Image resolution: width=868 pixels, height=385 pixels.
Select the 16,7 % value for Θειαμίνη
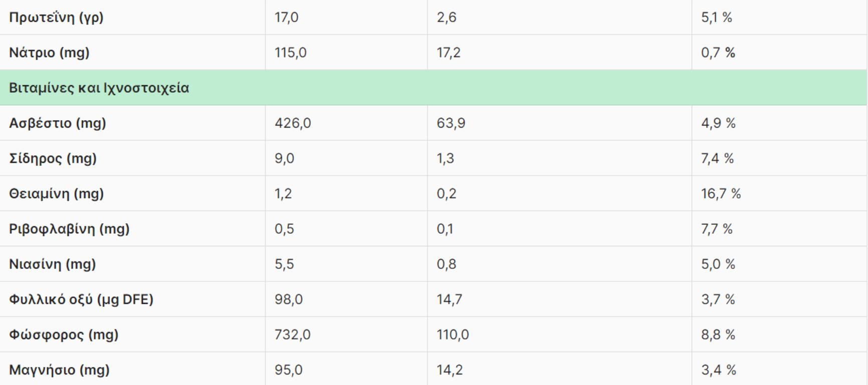pyautogui.click(x=721, y=194)
